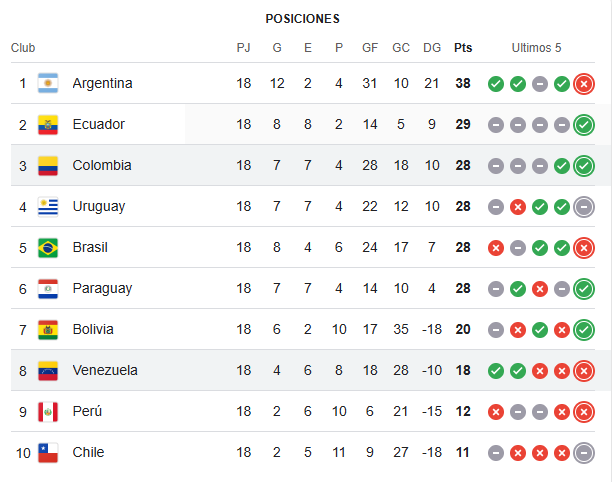This screenshot has height=482, width=612.
Task: Click the Ultimos 5 column header
Action: pos(536,48)
